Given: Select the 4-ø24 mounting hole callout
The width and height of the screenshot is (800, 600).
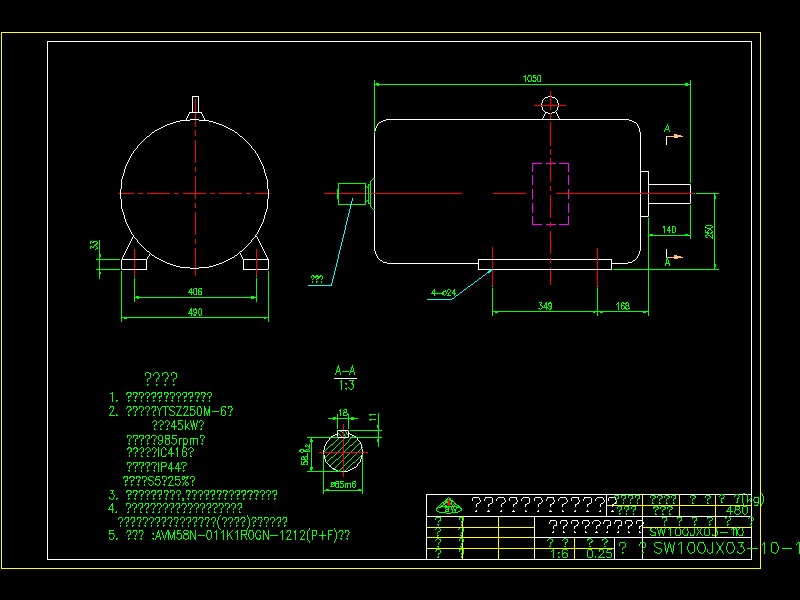Looking at the screenshot, I should [x=444, y=290].
